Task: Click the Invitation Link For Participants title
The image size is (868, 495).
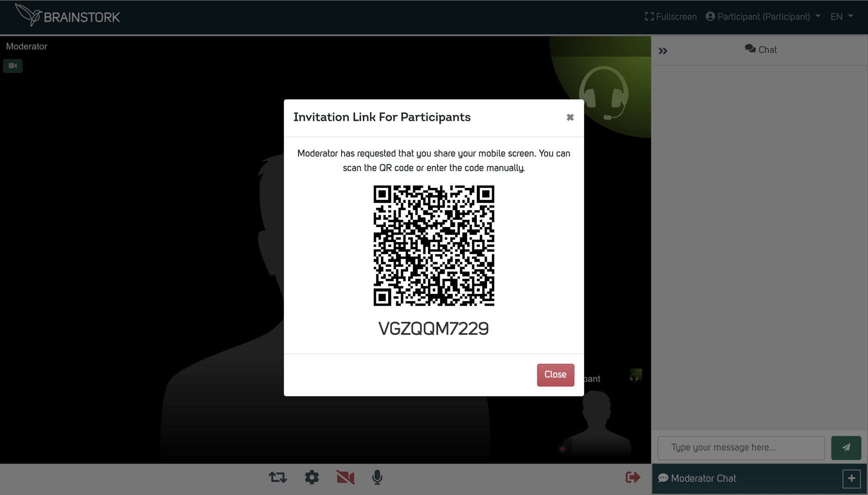Action: coord(382,117)
